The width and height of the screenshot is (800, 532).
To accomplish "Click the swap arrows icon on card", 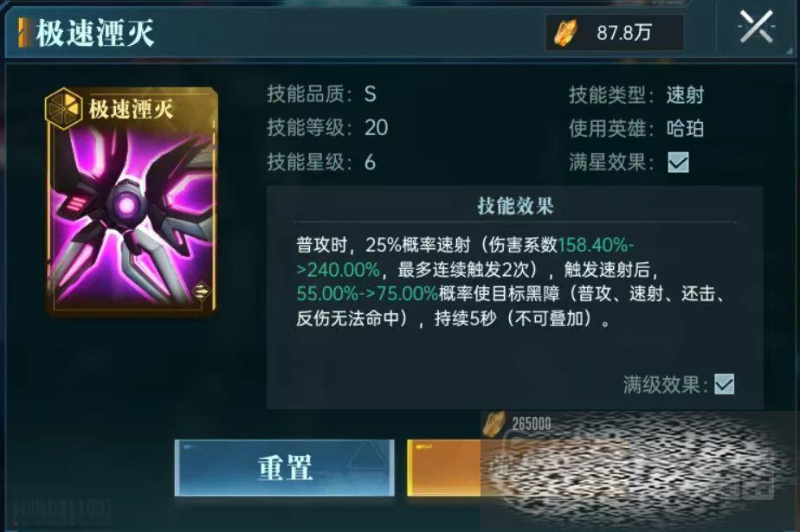I will tap(201, 292).
